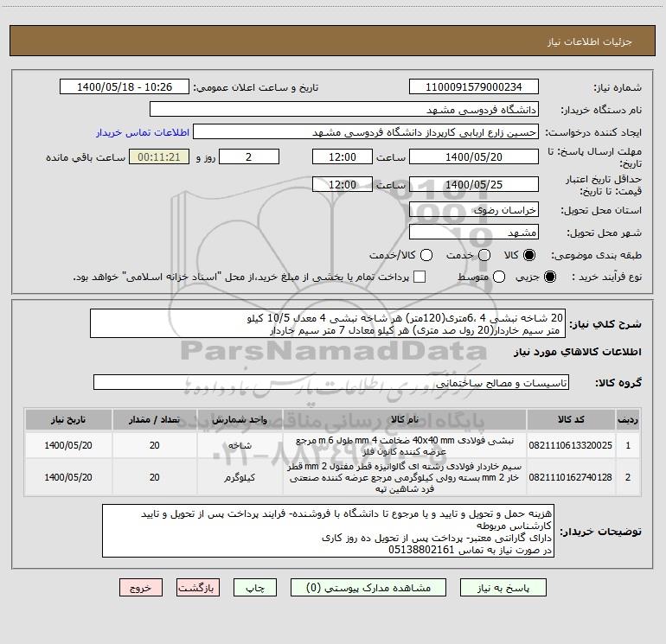Click the دانشگاه فردوسی مشهد buyer name field

click(344, 110)
